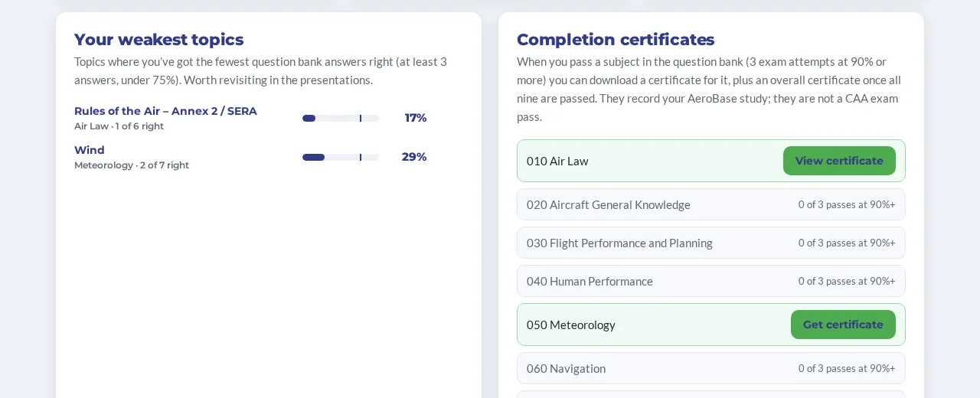Image resolution: width=980 pixels, height=398 pixels.
Task: Click the 17% score value
Action: tap(416, 118)
